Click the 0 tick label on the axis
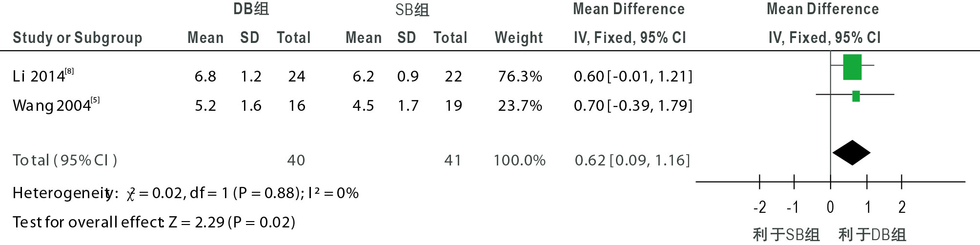 (x=830, y=207)
